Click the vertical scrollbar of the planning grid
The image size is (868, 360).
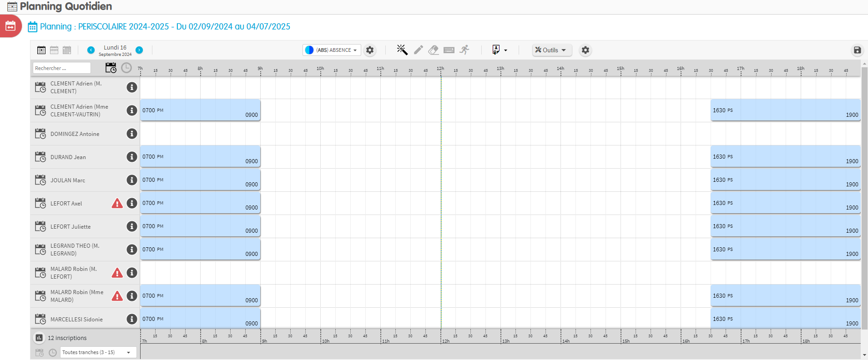pyautogui.click(x=864, y=205)
